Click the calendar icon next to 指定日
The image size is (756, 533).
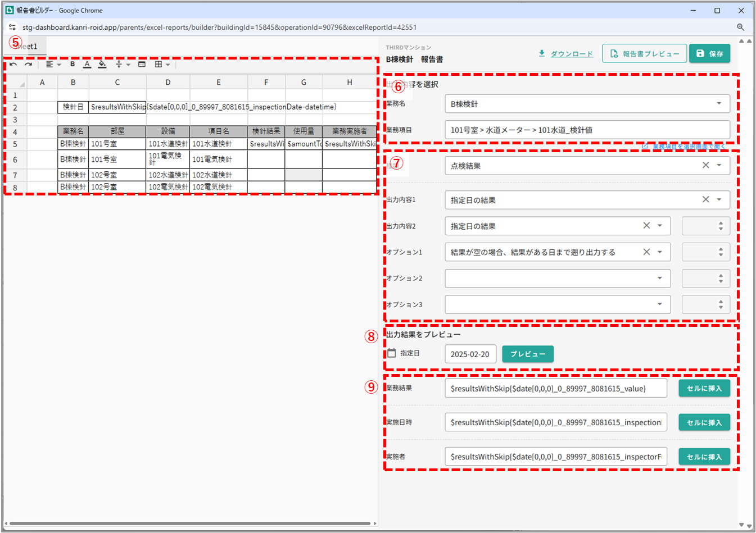coord(392,353)
